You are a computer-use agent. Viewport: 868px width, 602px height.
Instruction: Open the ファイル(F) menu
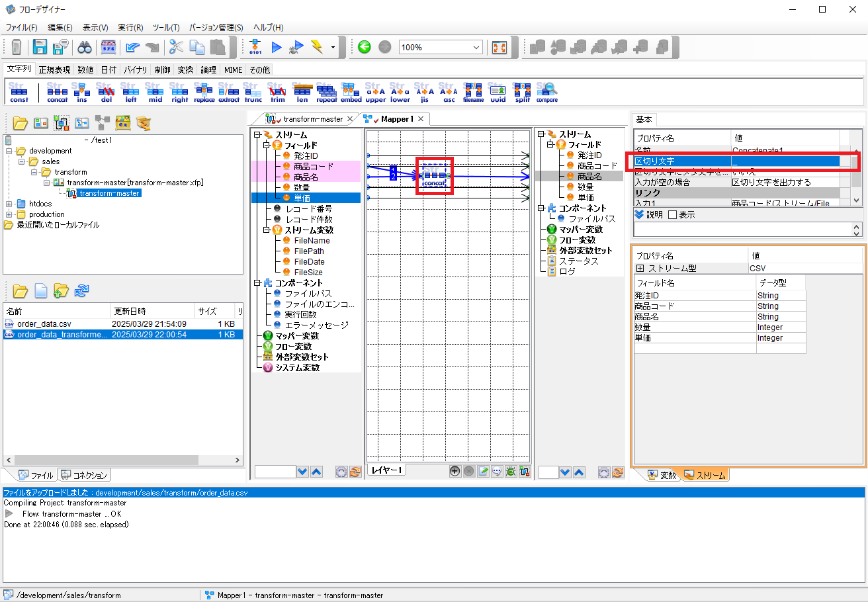[22, 28]
